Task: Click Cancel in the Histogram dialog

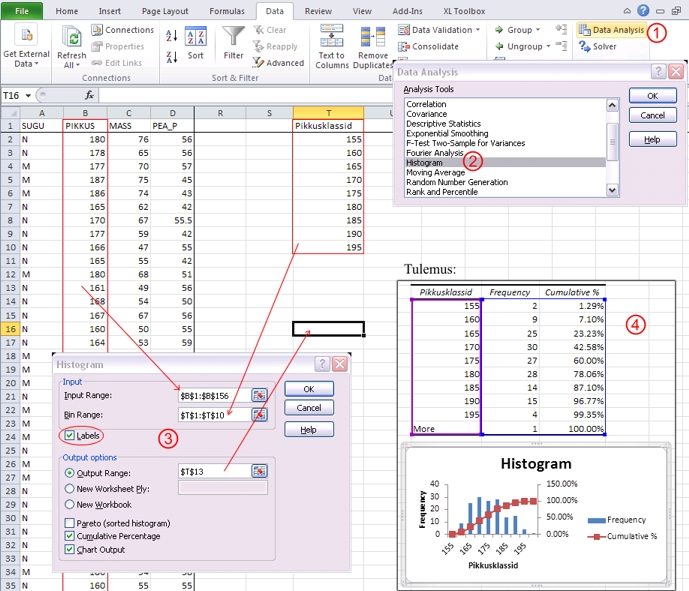Action: pos(309,408)
